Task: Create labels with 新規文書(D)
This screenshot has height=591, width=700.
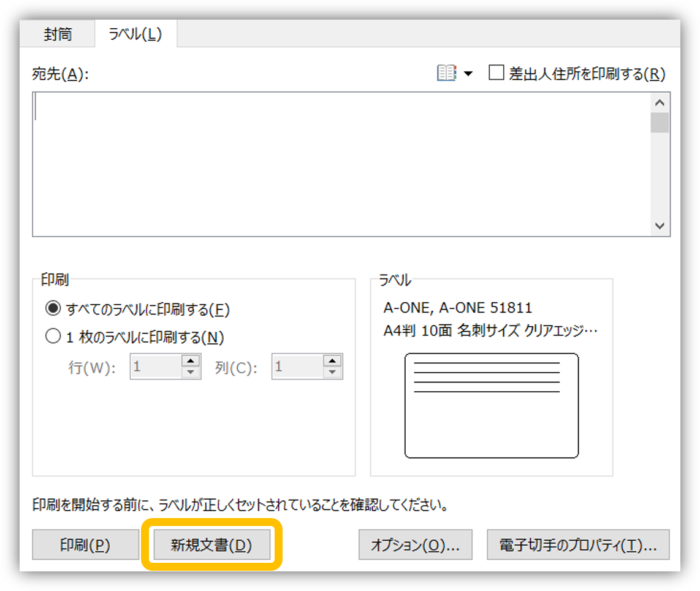Action: [x=211, y=544]
